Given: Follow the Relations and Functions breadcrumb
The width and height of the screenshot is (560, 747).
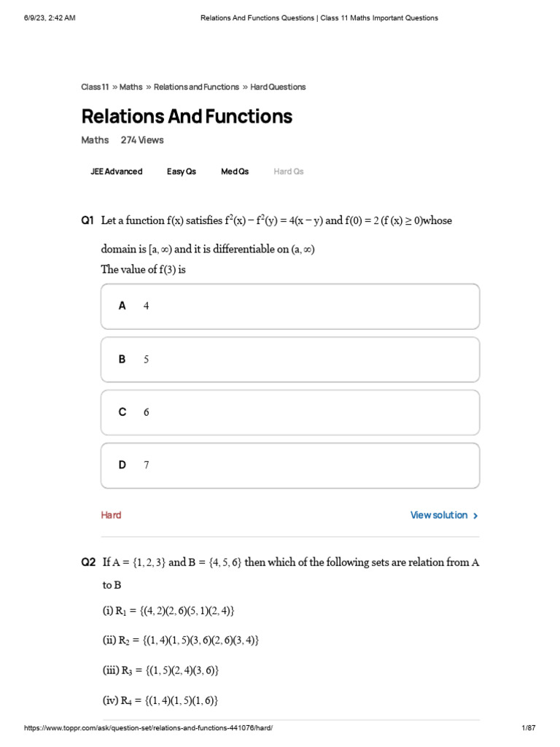Looking at the screenshot, I should (196, 87).
